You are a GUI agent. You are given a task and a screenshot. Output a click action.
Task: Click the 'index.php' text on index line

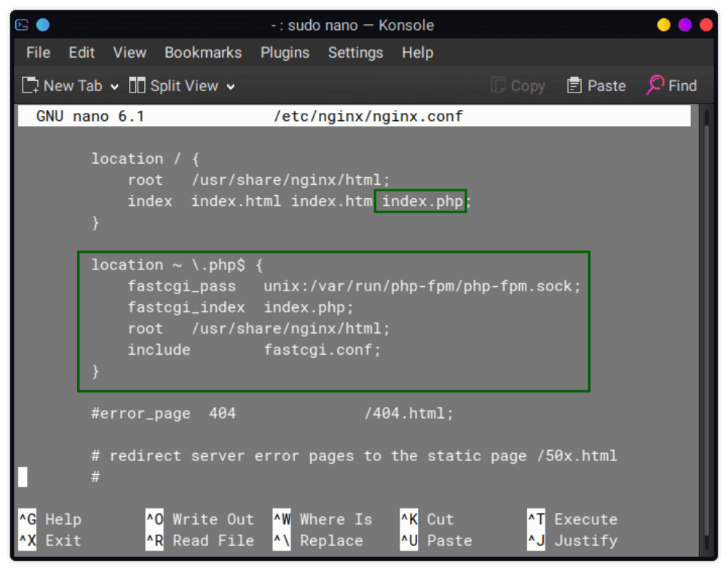[422, 201]
